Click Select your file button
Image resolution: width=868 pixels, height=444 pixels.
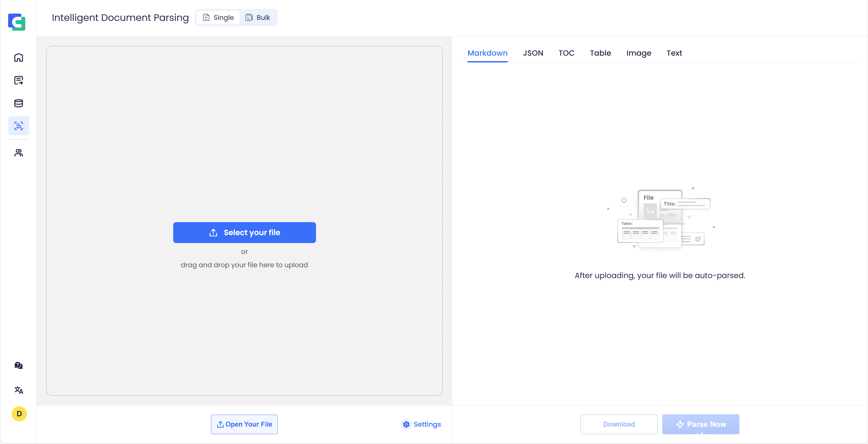click(244, 233)
